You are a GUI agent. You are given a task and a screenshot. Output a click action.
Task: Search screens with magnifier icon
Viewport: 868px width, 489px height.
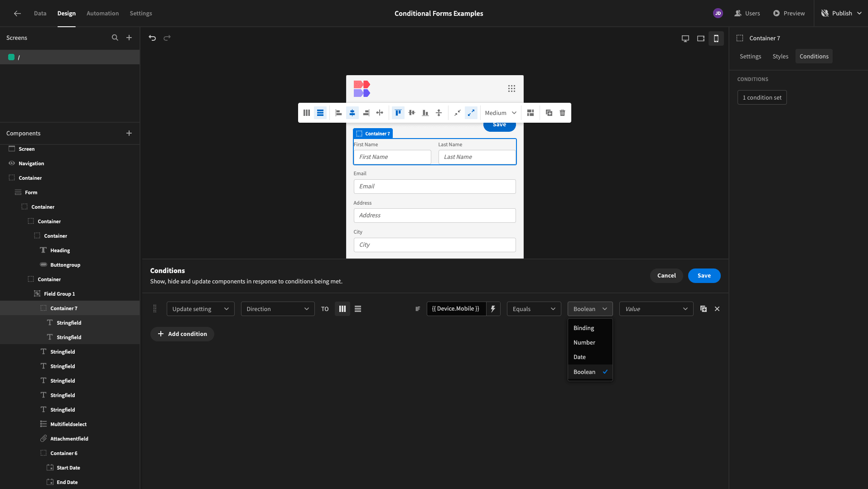[115, 38]
